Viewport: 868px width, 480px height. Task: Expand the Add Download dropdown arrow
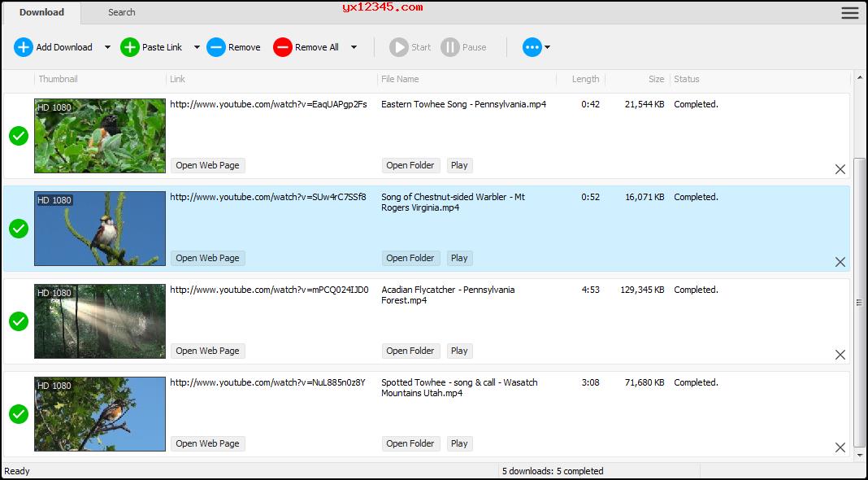107,47
